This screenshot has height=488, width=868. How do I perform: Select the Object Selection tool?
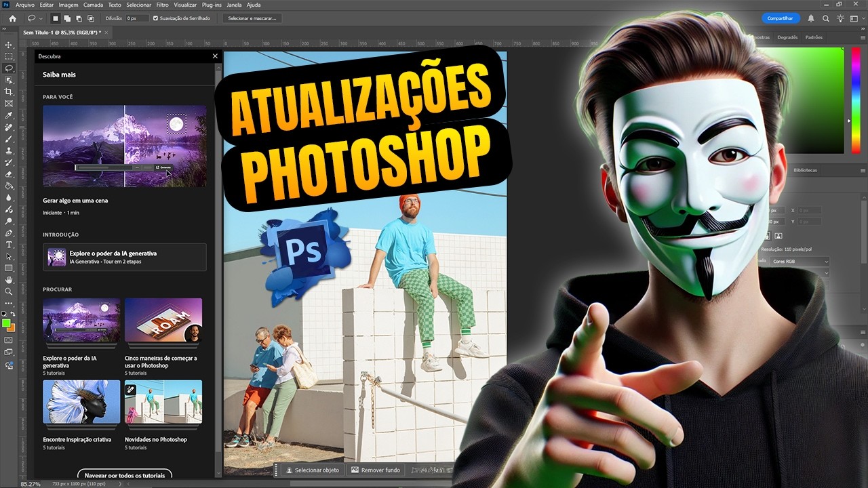9,80
